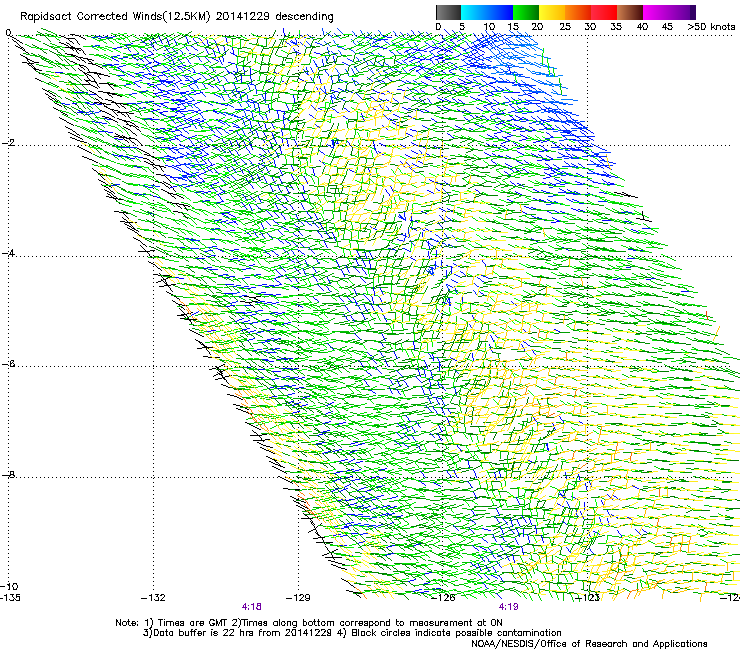Click the longitude label '-129'
This screenshot has width=740, height=650.
tap(298, 598)
